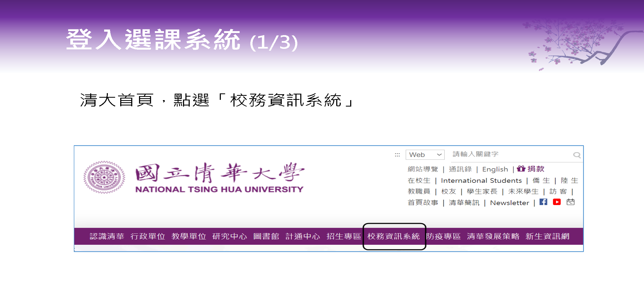Open the 新生資訊網 menu item

coord(547,236)
